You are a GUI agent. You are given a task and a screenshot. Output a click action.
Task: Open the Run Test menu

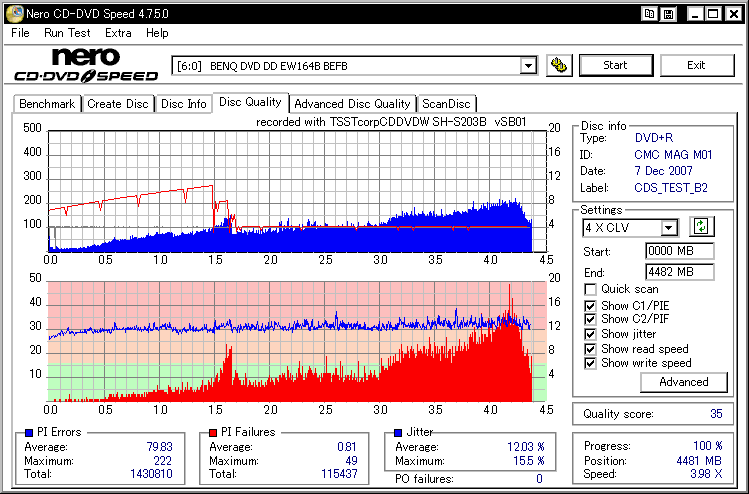[67, 33]
